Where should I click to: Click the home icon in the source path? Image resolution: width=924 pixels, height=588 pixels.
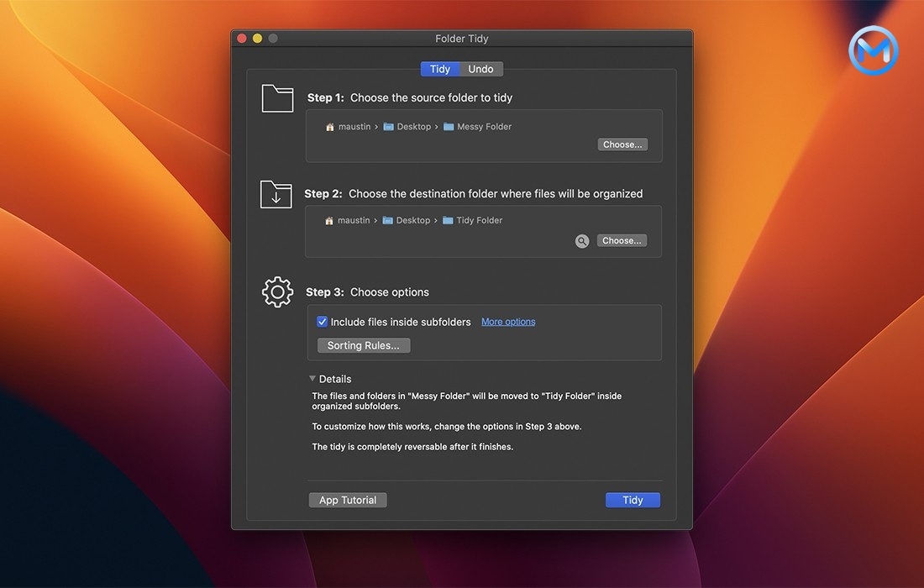(x=330, y=126)
